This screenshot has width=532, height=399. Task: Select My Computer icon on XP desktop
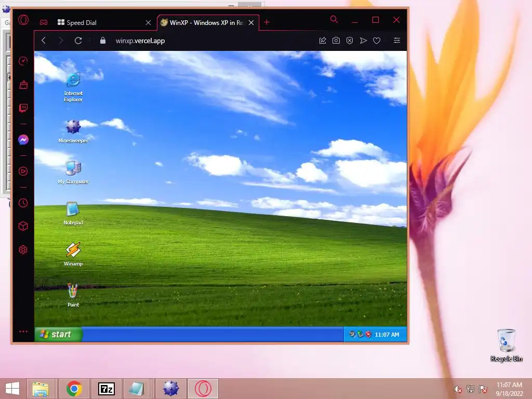click(x=73, y=172)
